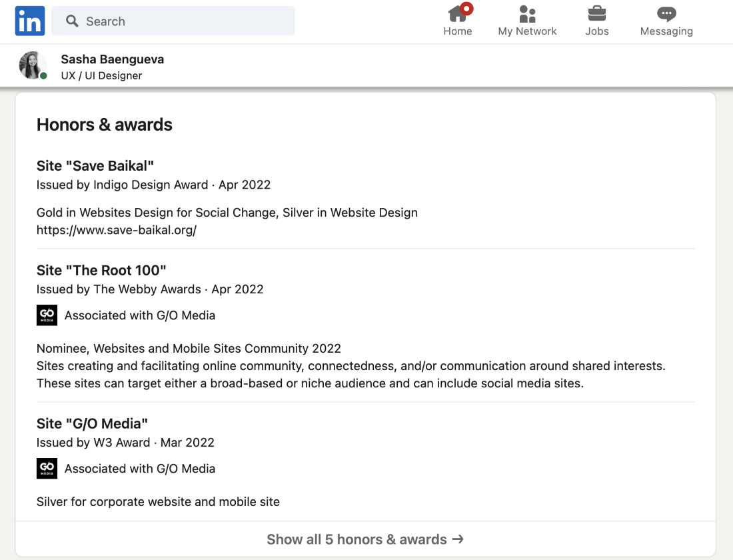733x560 pixels.
Task: Click the LinkedIn logo
Action: click(30, 21)
